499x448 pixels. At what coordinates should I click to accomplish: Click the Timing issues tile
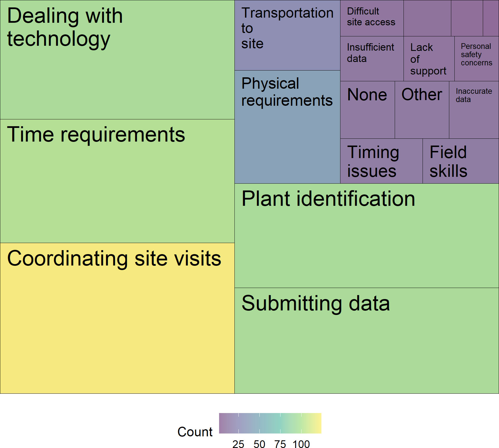pos(381,161)
